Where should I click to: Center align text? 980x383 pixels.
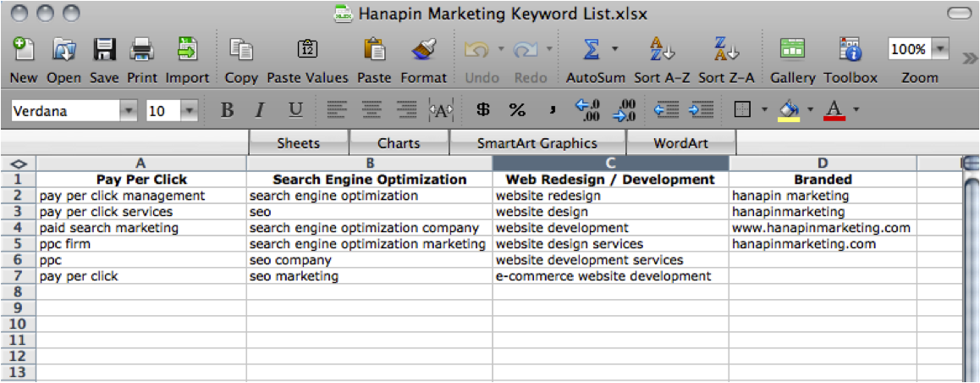(372, 111)
